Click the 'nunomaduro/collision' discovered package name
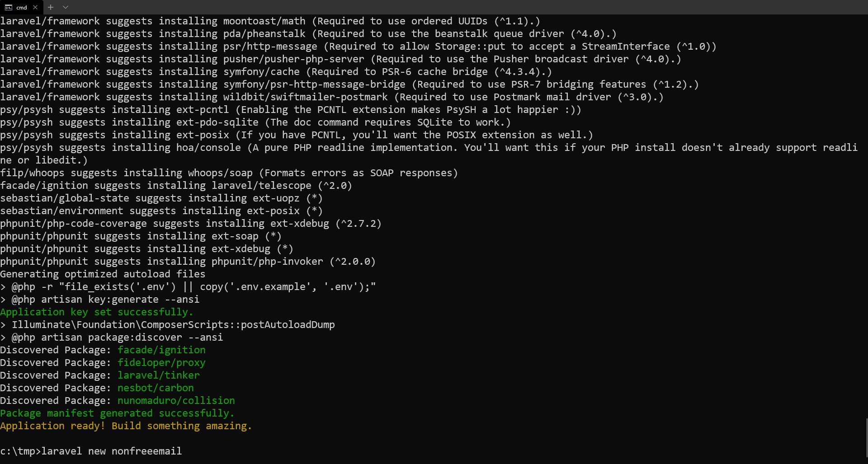The image size is (868, 464). [176, 400]
